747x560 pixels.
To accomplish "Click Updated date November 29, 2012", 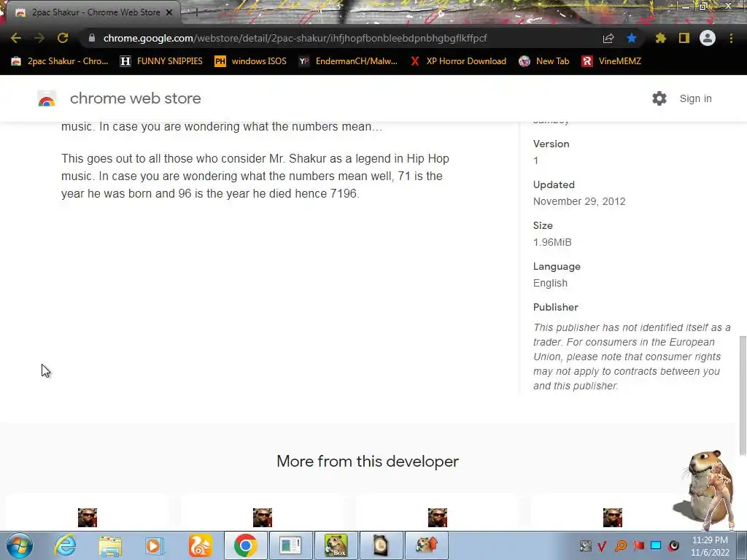I will pos(579,201).
